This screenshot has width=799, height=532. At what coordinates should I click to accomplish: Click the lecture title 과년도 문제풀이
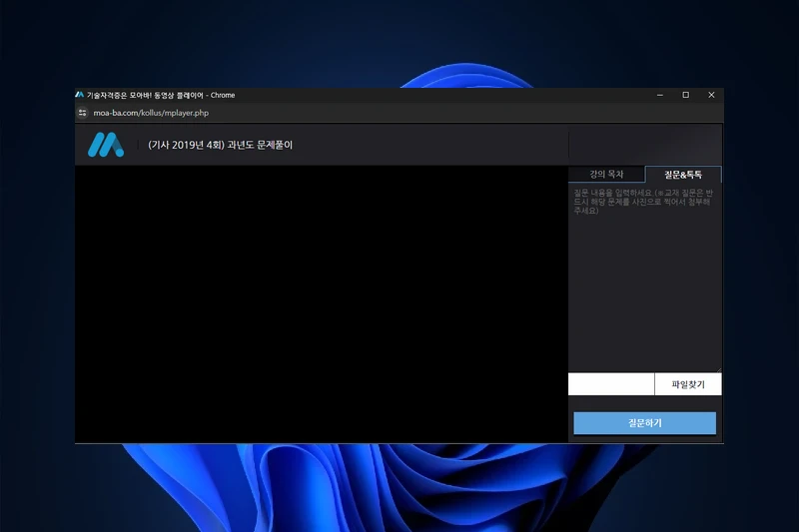pyautogui.click(x=220, y=145)
